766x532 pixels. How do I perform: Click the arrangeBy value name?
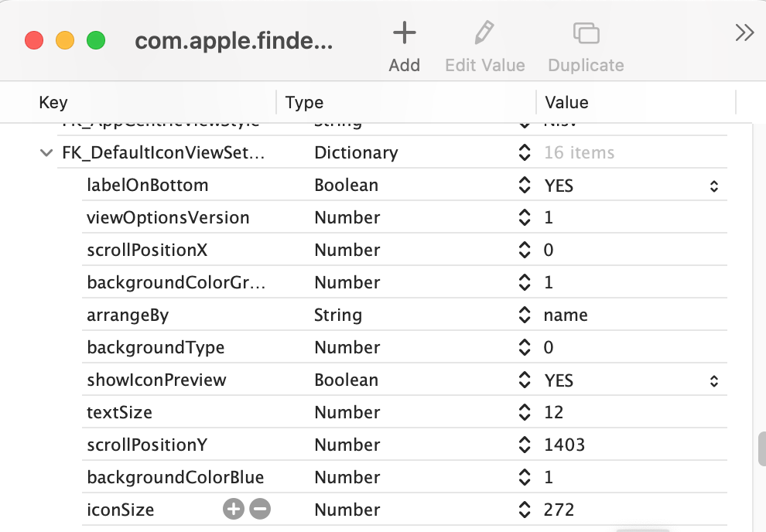(566, 315)
